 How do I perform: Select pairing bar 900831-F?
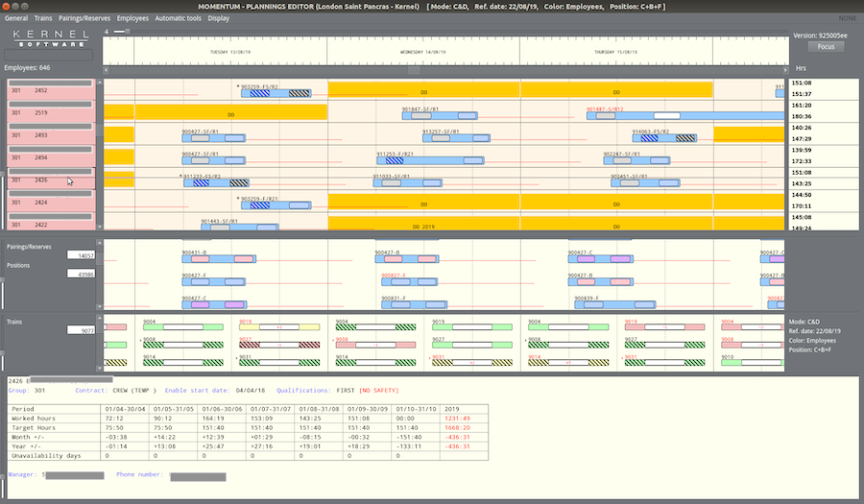pos(414,304)
